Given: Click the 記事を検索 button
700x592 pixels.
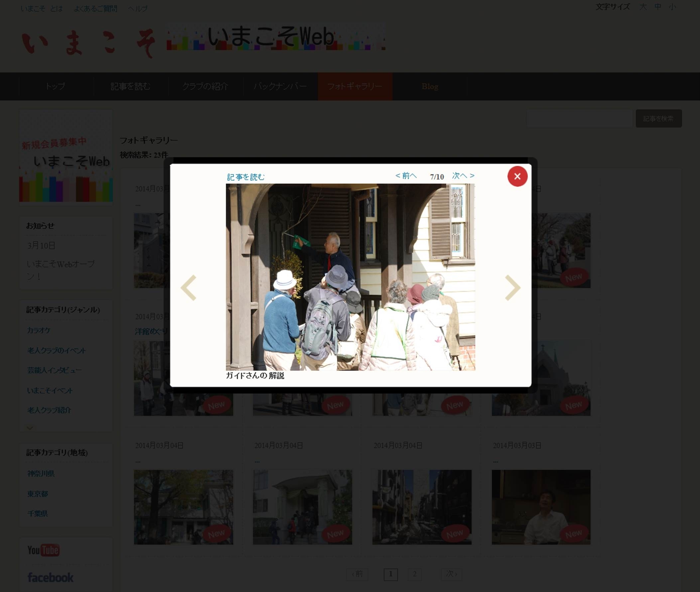Looking at the screenshot, I should pyautogui.click(x=658, y=118).
